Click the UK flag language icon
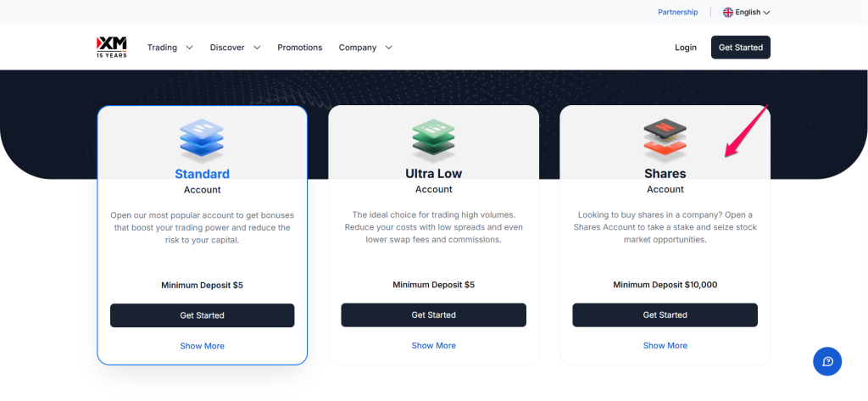868x401 pixels. click(727, 13)
